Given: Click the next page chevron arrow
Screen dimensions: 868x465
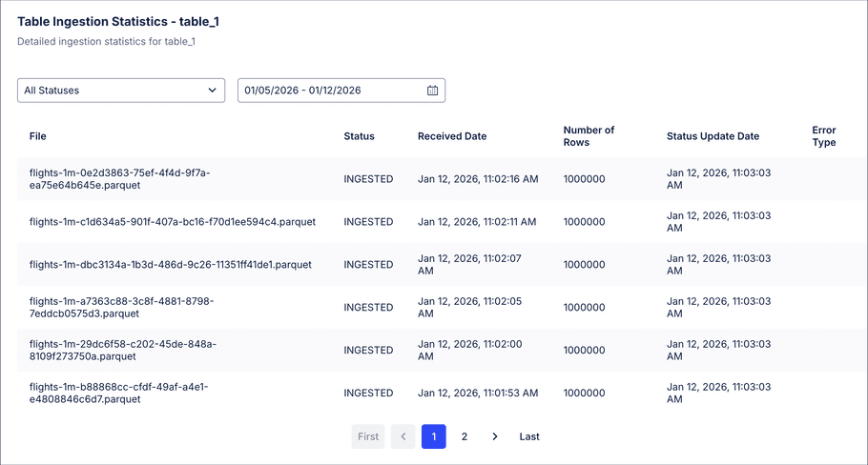Looking at the screenshot, I should (x=494, y=436).
